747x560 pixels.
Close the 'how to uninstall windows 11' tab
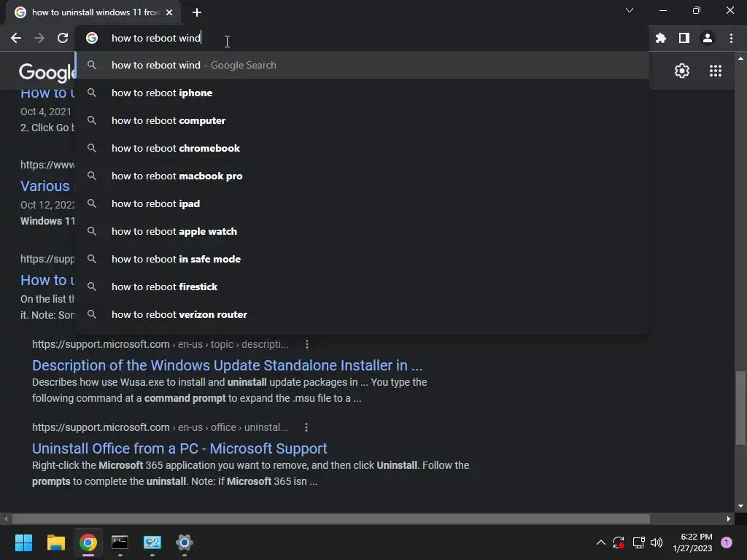coord(169,12)
